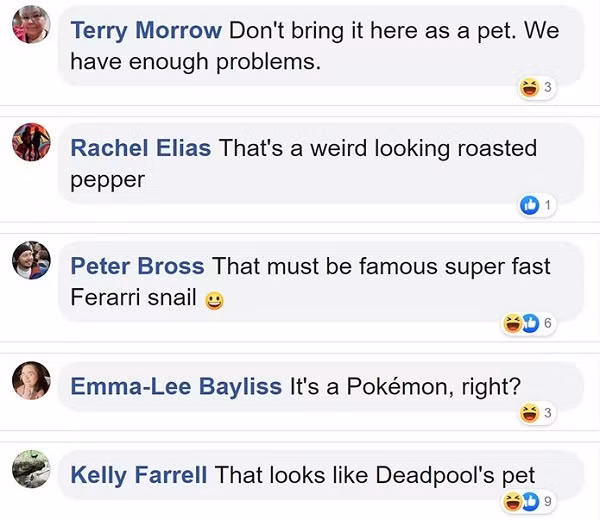Click the Peter Bross name link

click(x=138, y=267)
